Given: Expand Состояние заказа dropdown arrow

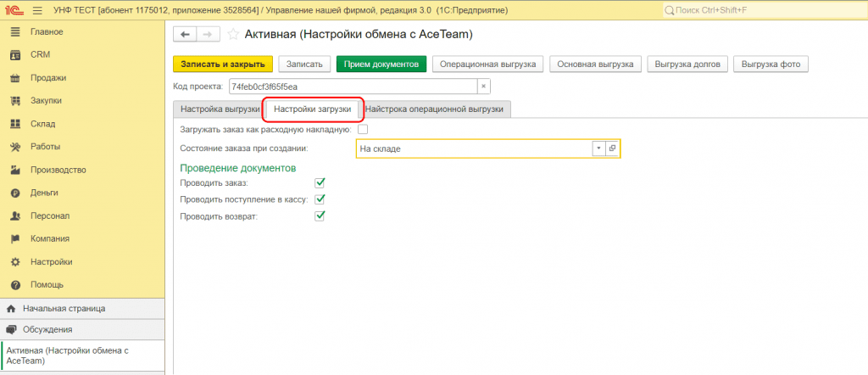Looking at the screenshot, I should [598, 148].
